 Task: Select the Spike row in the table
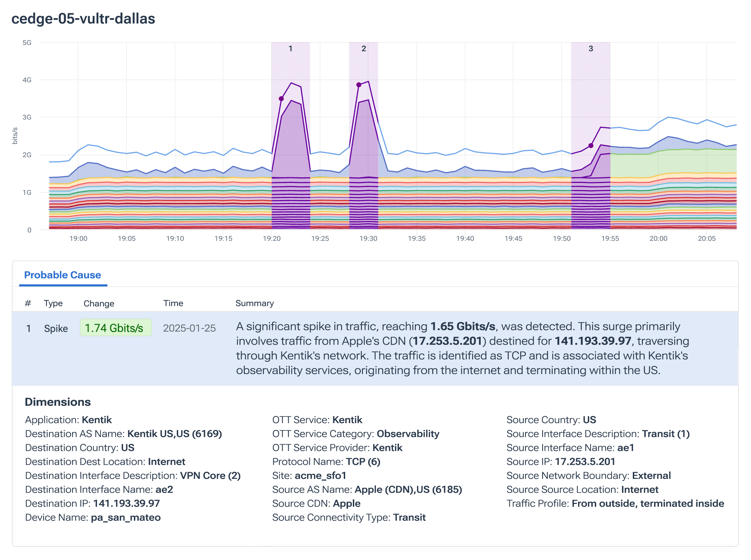pyautogui.click(x=56, y=329)
